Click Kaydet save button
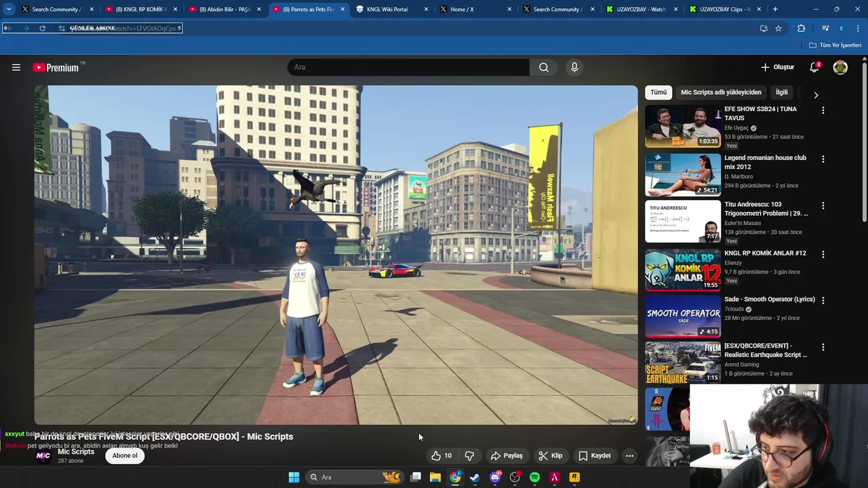This screenshot has width=868, height=488. 595,455
